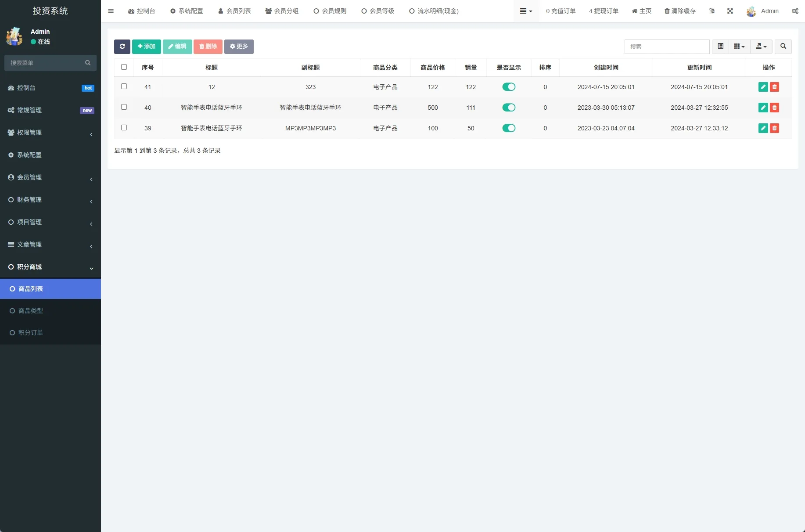Open the 4 提现订单 link
The width and height of the screenshot is (805, 532).
click(x=603, y=11)
